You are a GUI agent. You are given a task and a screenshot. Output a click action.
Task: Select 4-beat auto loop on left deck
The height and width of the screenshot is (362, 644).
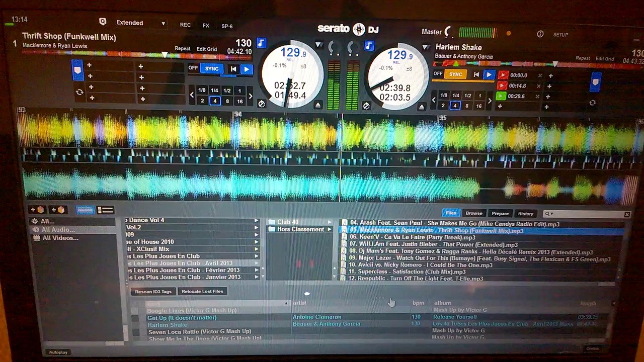pyautogui.click(x=215, y=101)
